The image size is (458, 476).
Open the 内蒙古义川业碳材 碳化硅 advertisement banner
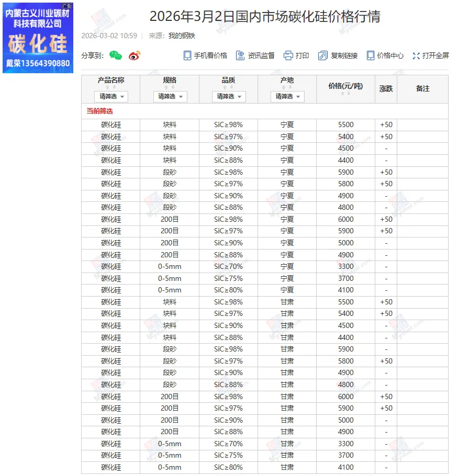point(38,38)
